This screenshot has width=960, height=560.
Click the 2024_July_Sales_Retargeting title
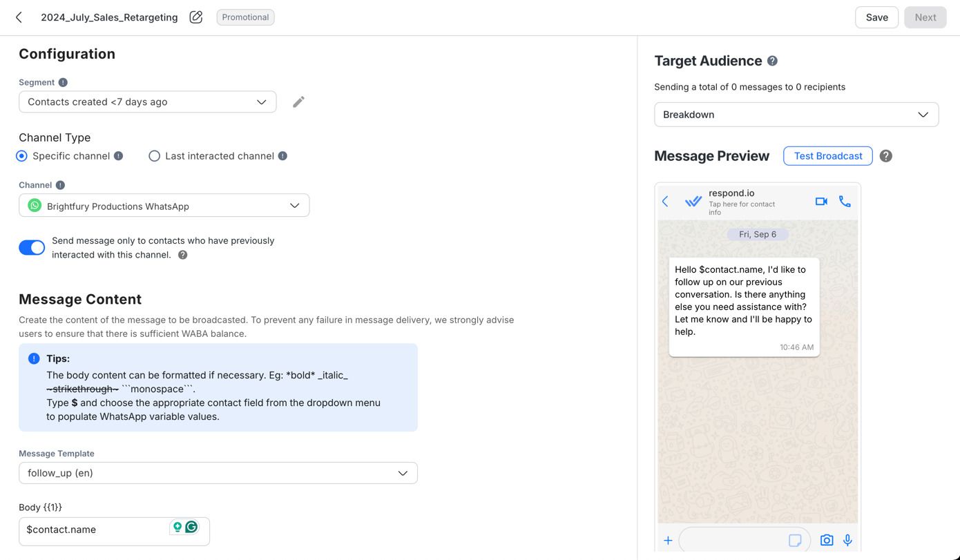(109, 17)
